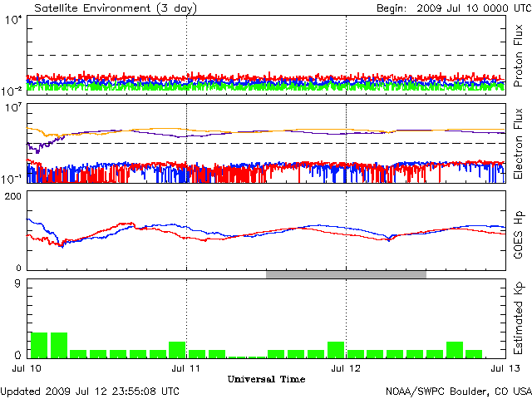
Task: Click the 'Electron Flux' axis label
Action: coord(518,144)
